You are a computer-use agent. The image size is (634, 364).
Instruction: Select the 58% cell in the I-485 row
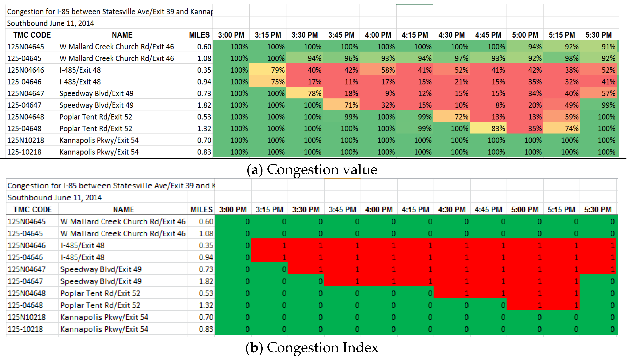[378, 70]
